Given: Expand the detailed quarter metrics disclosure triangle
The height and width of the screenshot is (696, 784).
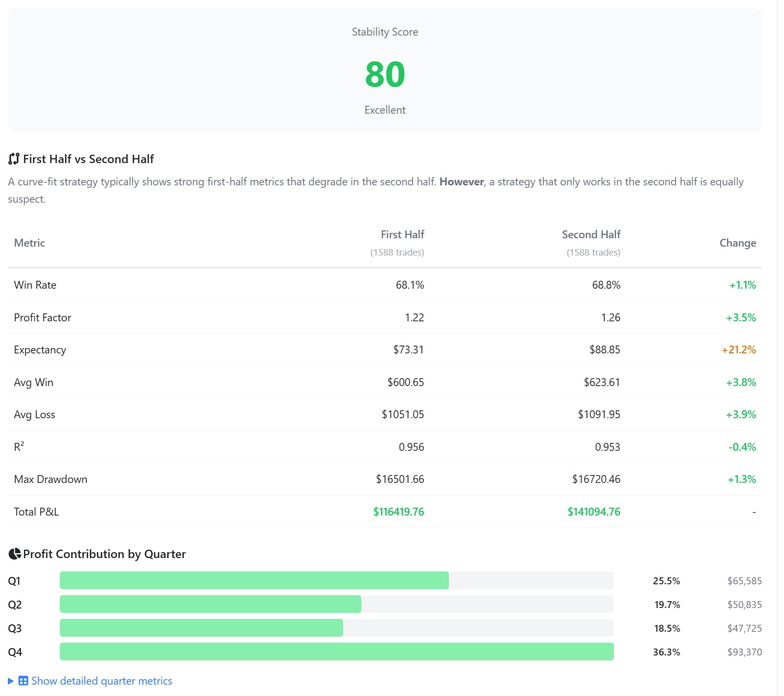Looking at the screenshot, I should click(10, 681).
